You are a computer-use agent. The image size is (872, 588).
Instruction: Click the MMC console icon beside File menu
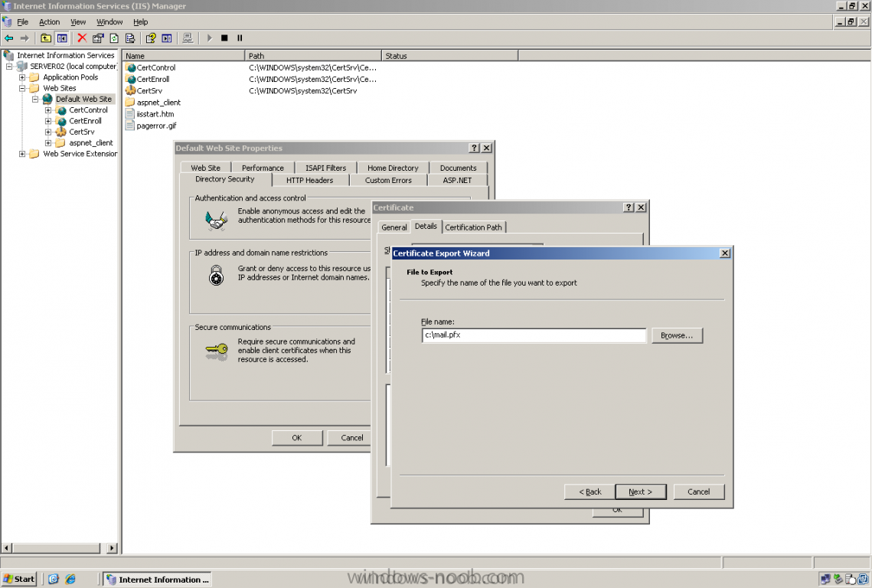coord(7,22)
